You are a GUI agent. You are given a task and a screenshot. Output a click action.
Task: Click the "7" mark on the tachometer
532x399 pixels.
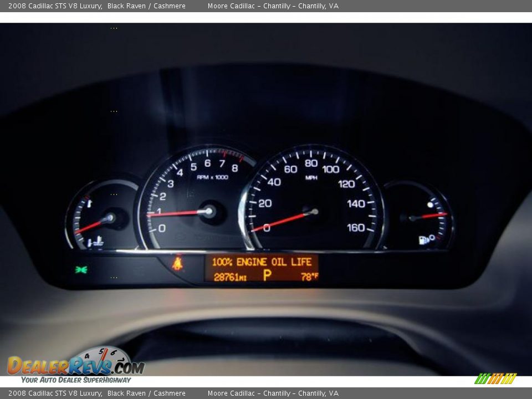click(222, 163)
